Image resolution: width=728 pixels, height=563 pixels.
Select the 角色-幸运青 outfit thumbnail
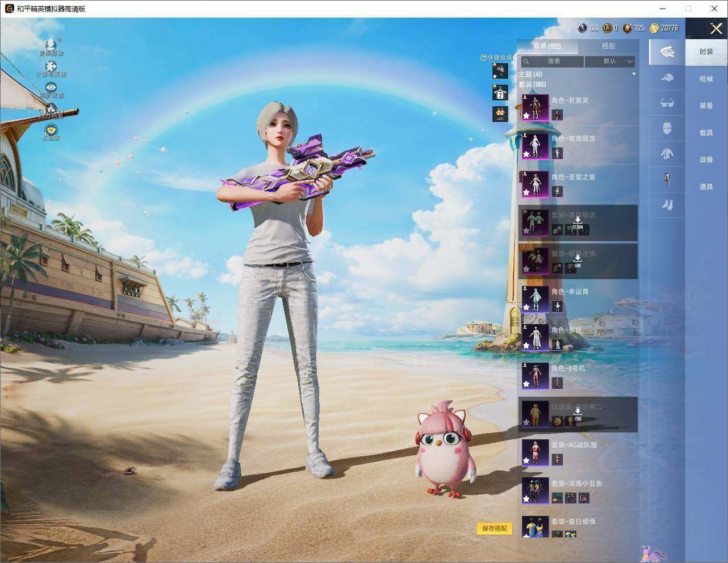pos(535,300)
